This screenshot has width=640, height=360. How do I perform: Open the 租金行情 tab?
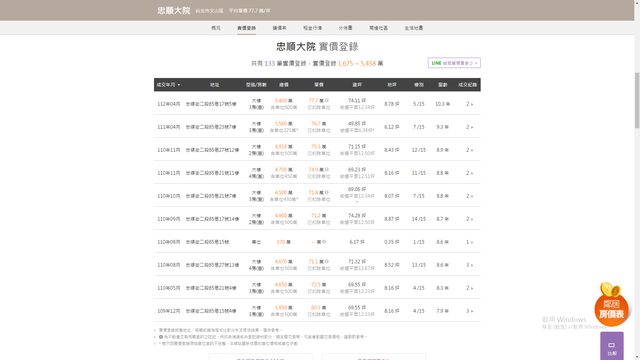(x=312, y=28)
